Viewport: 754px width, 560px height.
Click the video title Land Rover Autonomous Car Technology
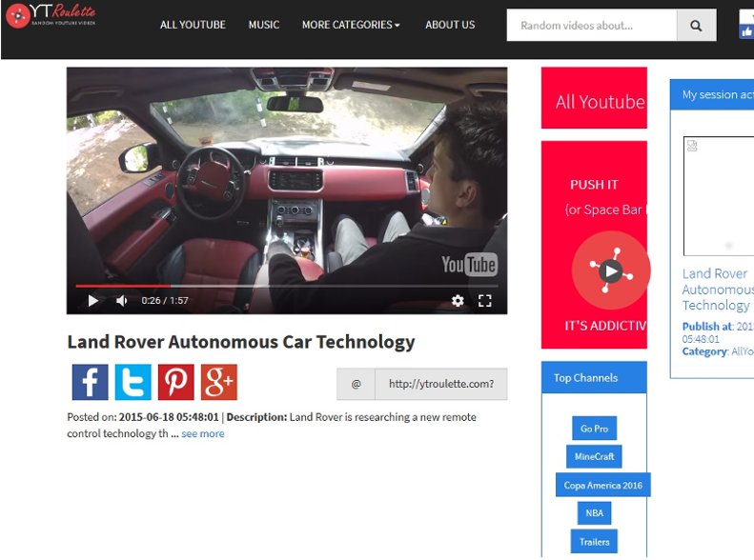(x=241, y=342)
